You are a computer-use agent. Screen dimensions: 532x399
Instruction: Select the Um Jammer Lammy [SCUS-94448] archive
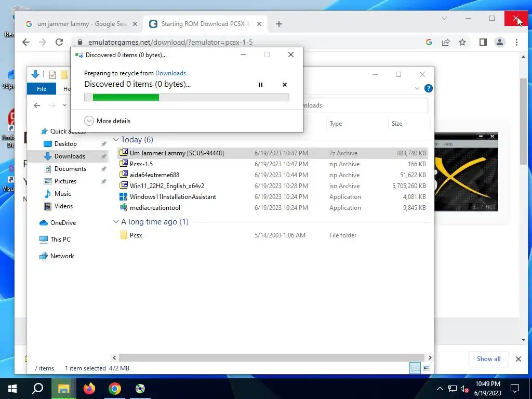coord(273,153)
